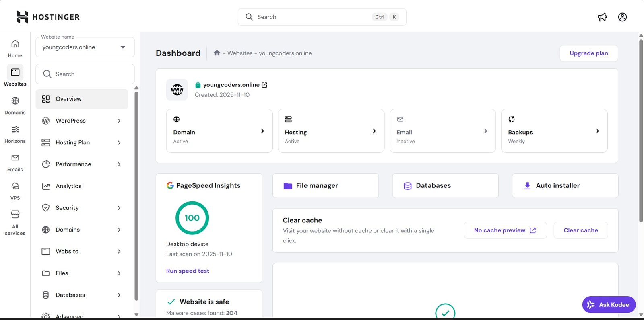Open youngcoders.online external link icon

(x=264, y=85)
